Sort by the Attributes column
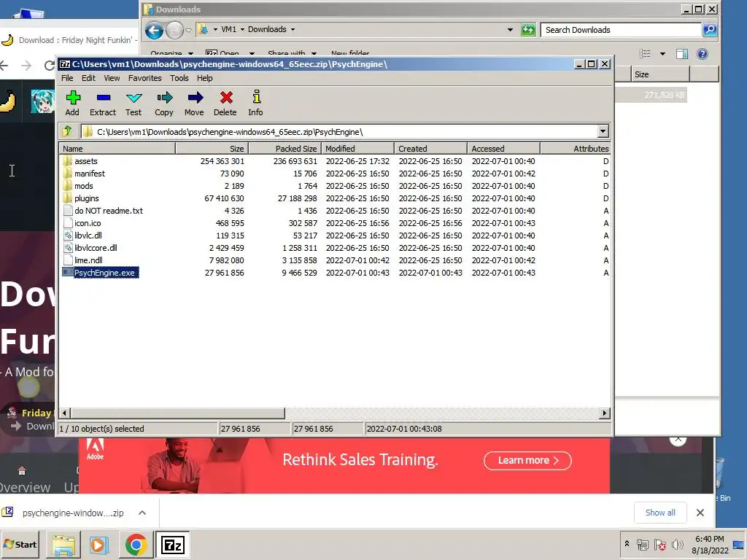The image size is (747, 560). click(x=576, y=149)
